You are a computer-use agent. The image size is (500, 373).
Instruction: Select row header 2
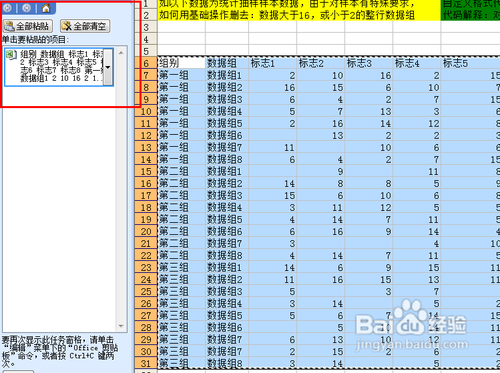click(x=146, y=15)
